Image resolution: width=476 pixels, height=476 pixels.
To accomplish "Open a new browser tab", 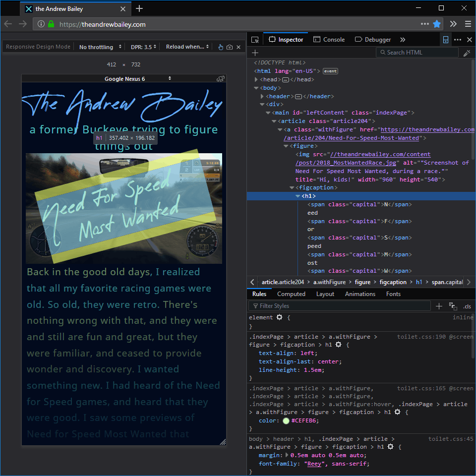I will [x=139, y=8].
